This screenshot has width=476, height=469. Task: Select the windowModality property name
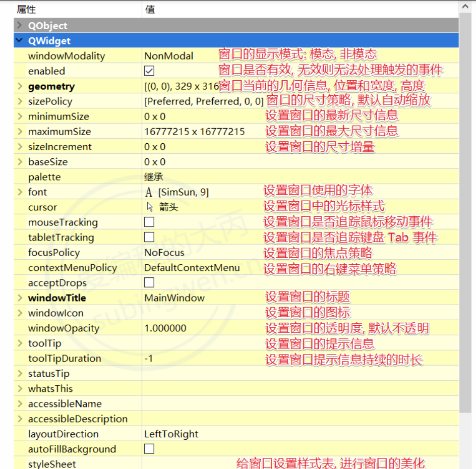click(67, 56)
